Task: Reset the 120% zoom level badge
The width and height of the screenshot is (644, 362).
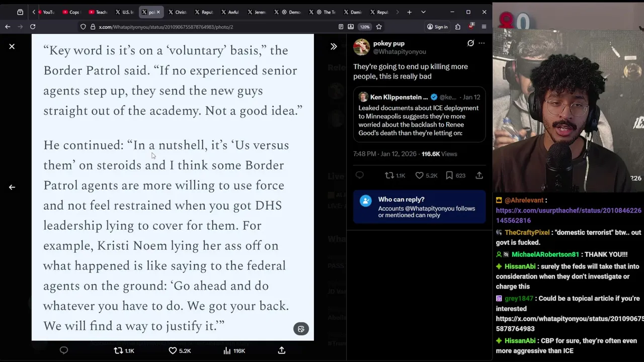Action: tap(365, 27)
